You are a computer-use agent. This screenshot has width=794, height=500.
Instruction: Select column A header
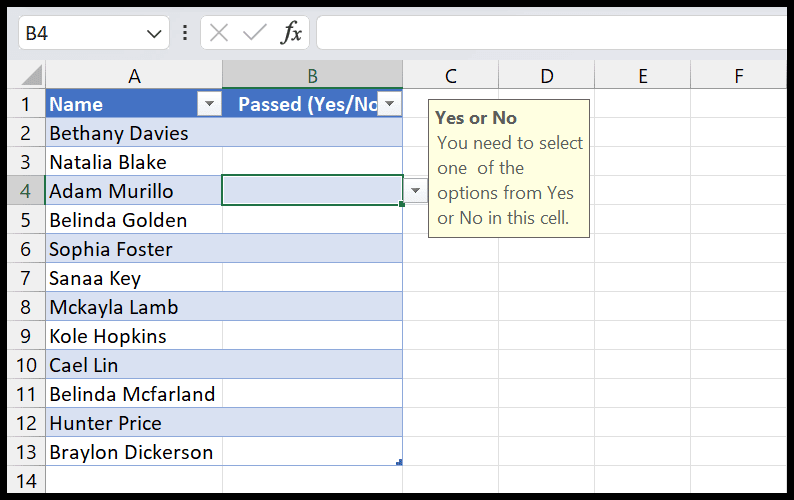tap(134, 75)
